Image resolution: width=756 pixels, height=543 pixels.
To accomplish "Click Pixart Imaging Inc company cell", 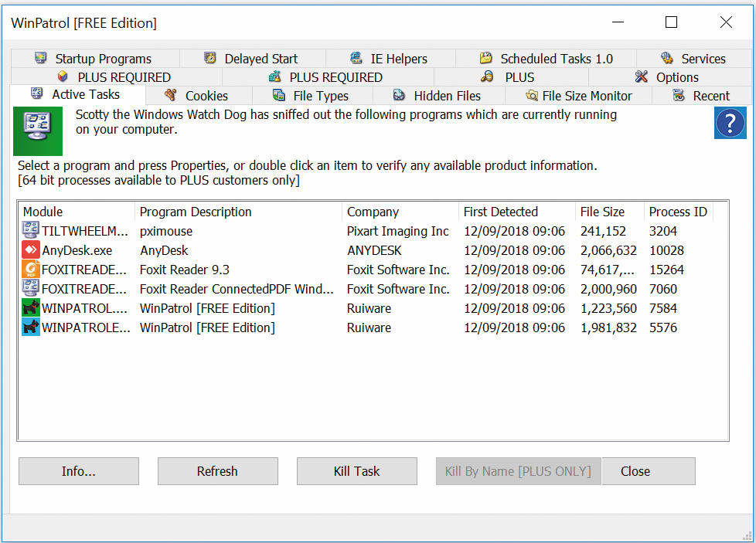I will pos(398,231).
